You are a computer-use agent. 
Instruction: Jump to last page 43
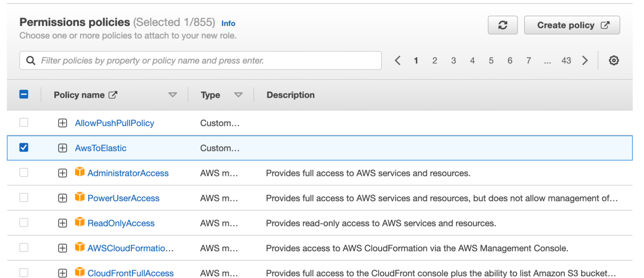(x=566, y=61)
